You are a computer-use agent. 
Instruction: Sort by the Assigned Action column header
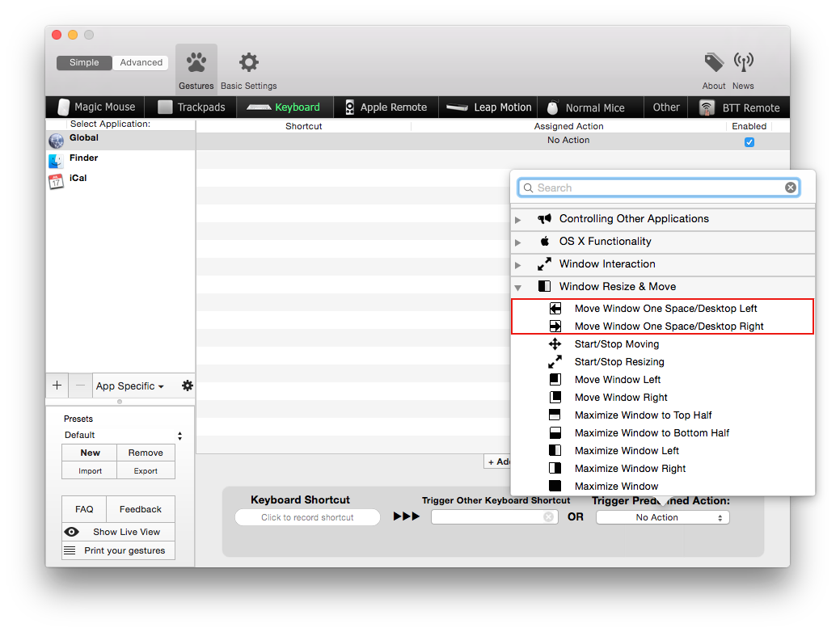tap(568, 126)
